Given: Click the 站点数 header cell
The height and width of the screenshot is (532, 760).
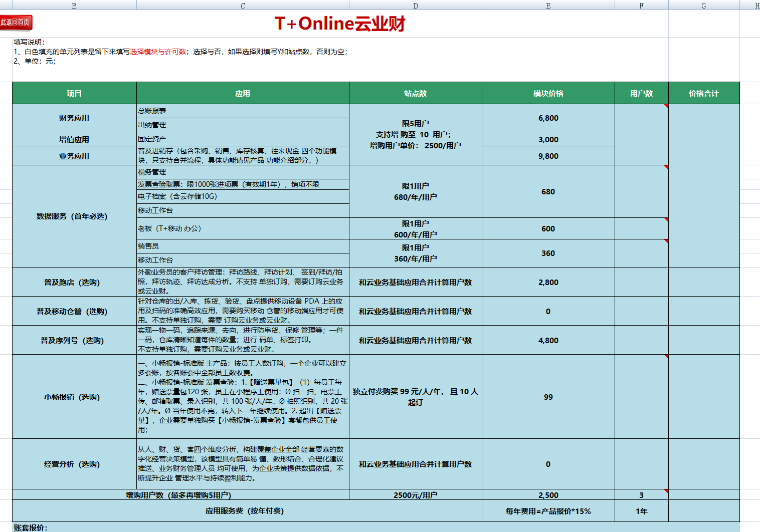Looking at the screenshot, I should (416, 93).
